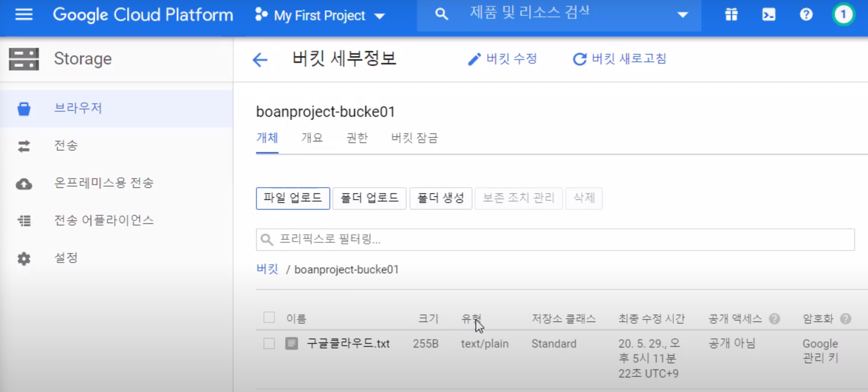
Task: Click the magnifier icon in the filter field
Action: (x=267, y=240)
